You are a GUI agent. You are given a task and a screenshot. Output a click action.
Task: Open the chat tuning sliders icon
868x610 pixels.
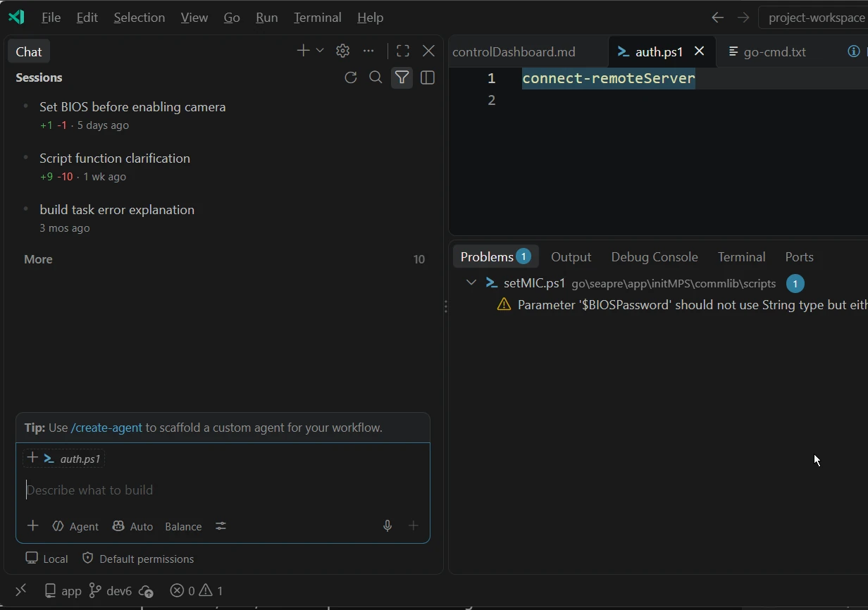point(221,526)
